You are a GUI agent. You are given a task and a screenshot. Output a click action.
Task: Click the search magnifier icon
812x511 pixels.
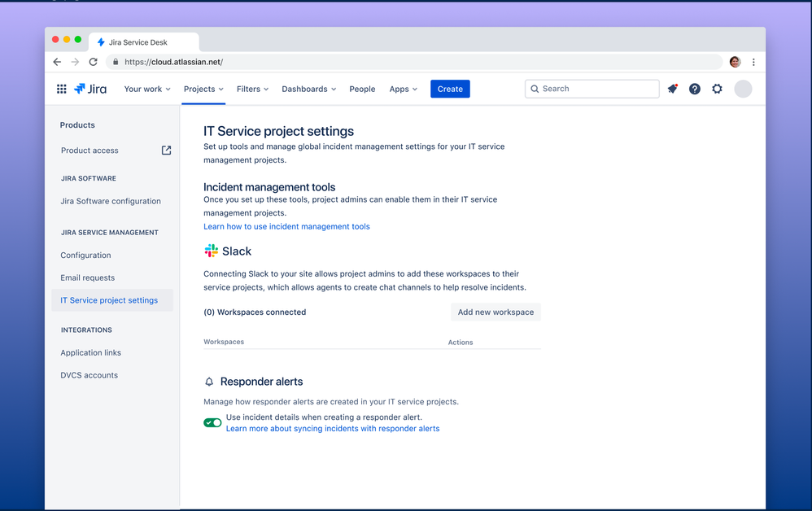[x=535, y=89]
